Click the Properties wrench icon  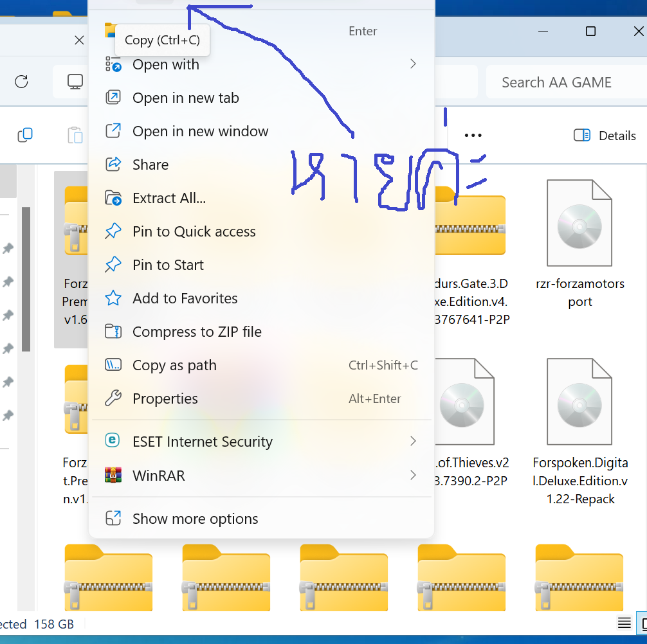(x=113, y=398)
